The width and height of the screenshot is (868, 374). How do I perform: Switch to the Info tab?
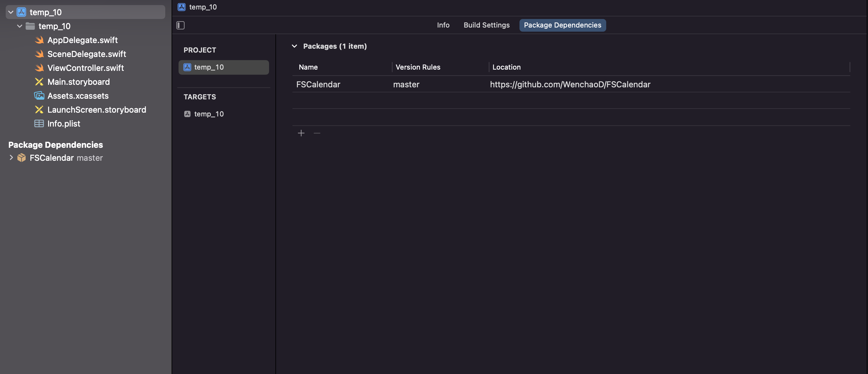pos(443,25)
